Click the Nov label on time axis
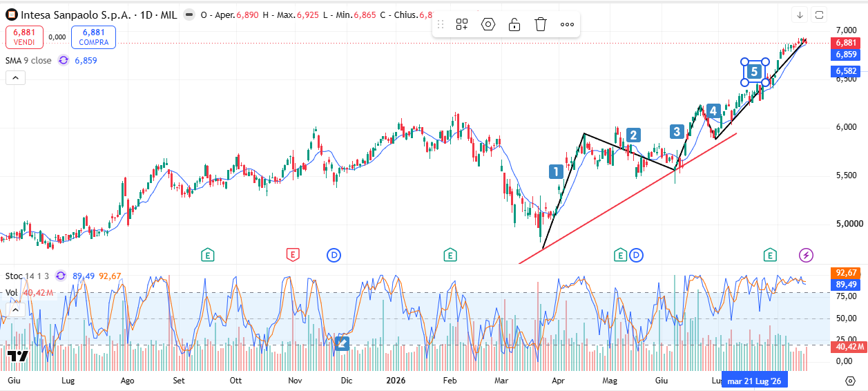 (296, 381)
